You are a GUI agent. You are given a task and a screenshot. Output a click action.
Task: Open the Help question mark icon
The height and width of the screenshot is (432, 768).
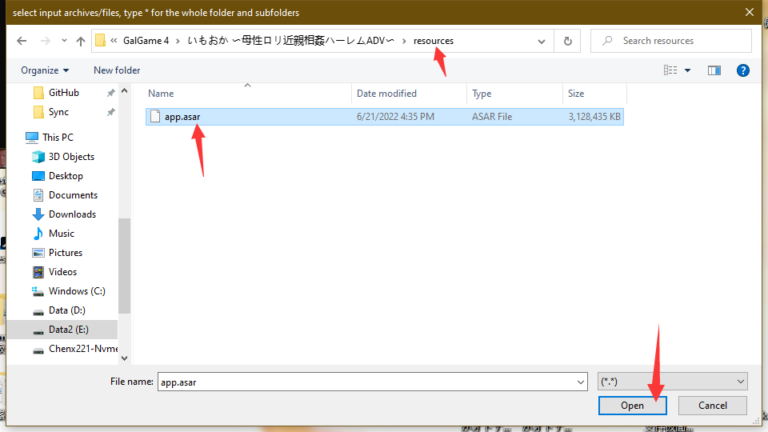click(743, 70)
